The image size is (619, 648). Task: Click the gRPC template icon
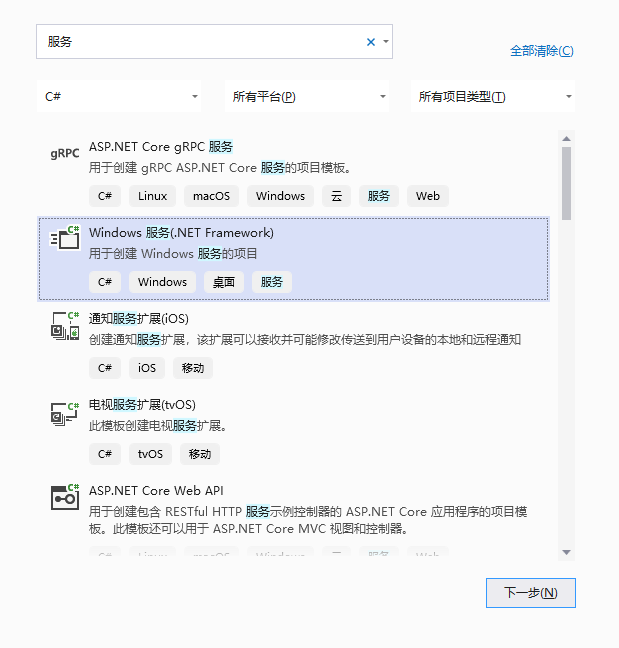click(x=65, y=154)
